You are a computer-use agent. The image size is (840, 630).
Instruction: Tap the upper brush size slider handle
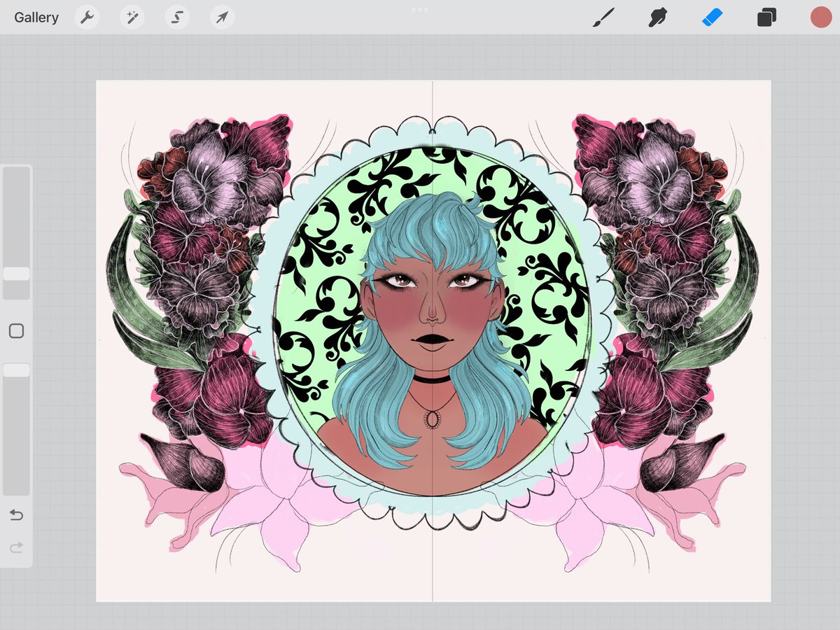(x=16, y=273)
